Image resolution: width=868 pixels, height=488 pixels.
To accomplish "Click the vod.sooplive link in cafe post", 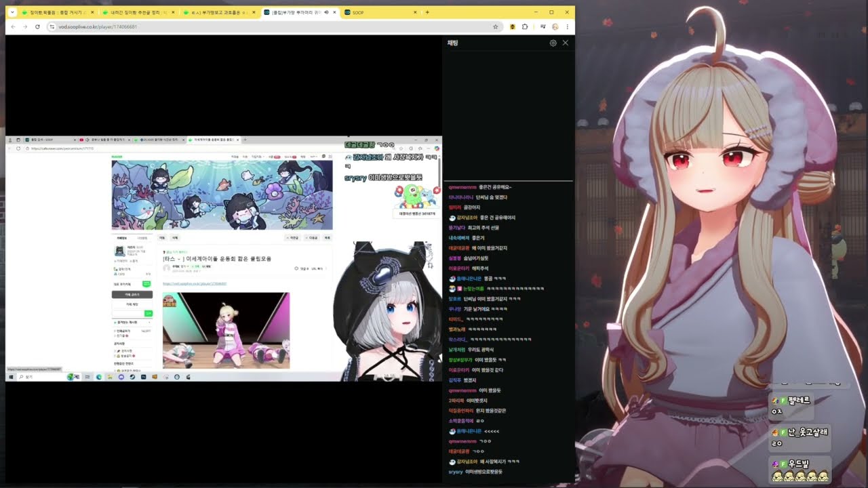I will tap(195, 283).
